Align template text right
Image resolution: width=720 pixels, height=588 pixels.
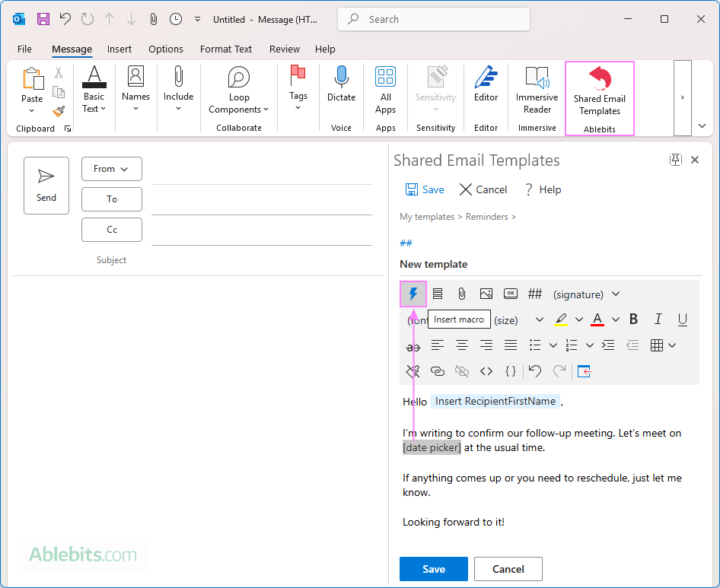click(486, 345)
